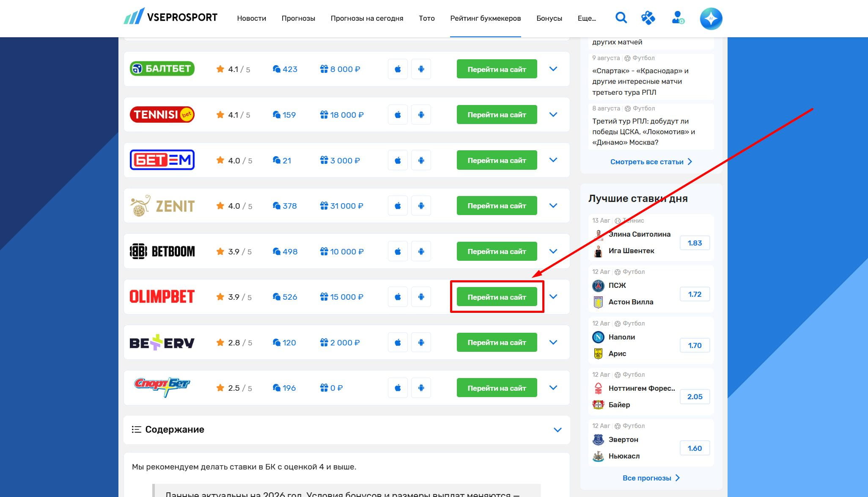Image resolution: width=868 pixels, height=497 pixels.
Task: Open the Apple app icon for Zenit
Action: (398, 206)
